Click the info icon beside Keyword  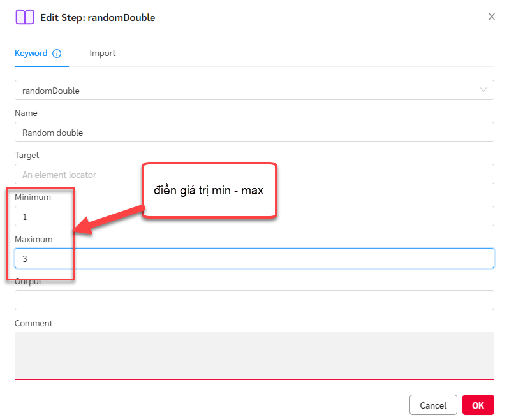(57, 54)
